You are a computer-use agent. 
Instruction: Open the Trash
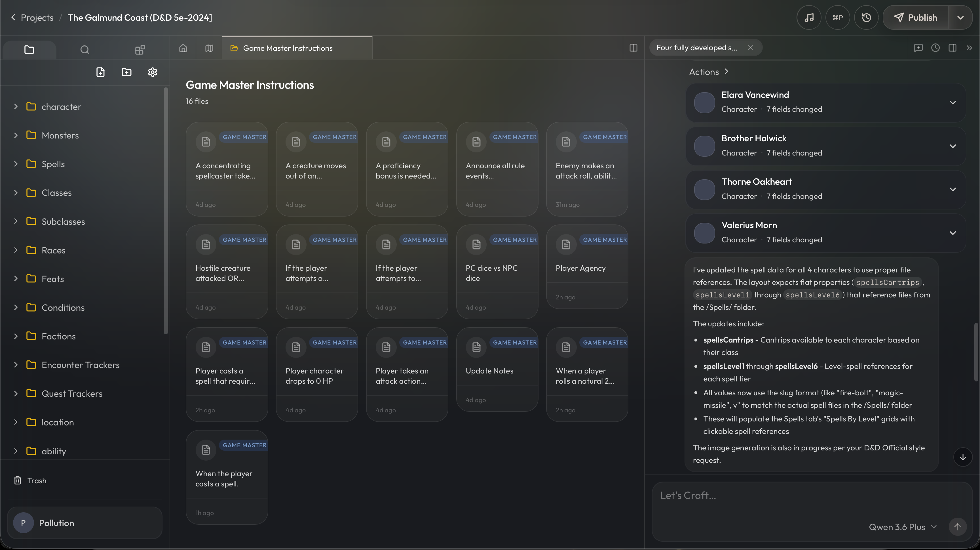pos(30,480)
